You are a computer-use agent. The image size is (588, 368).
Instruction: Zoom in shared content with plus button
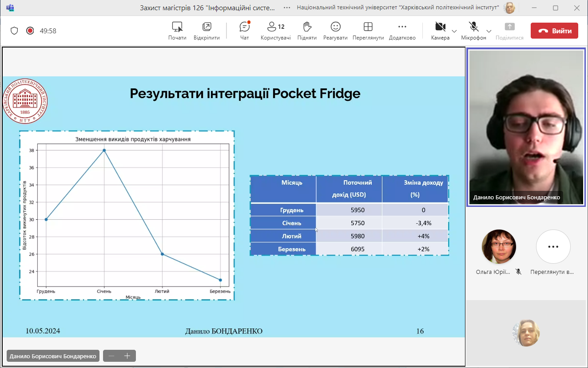(x=127, y=356)
